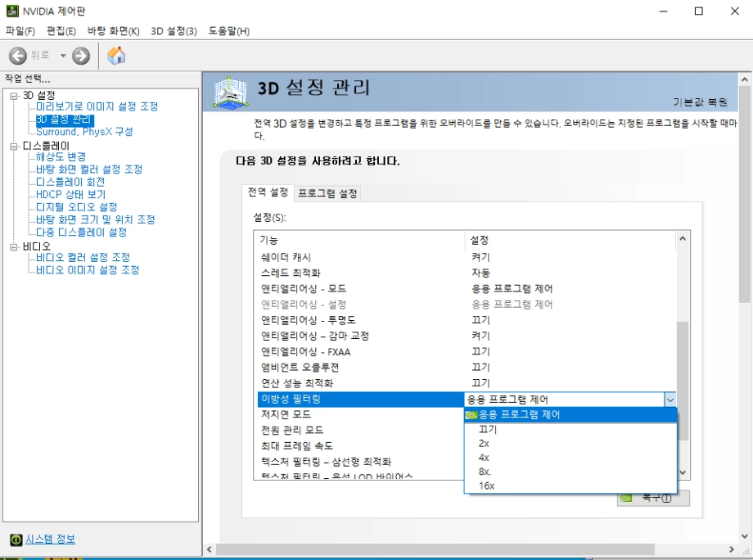The width and height of the screenshot is (753, 560).
Task: Open 비디오 이미지 설정 조정
Action: [x=88, y=270]
